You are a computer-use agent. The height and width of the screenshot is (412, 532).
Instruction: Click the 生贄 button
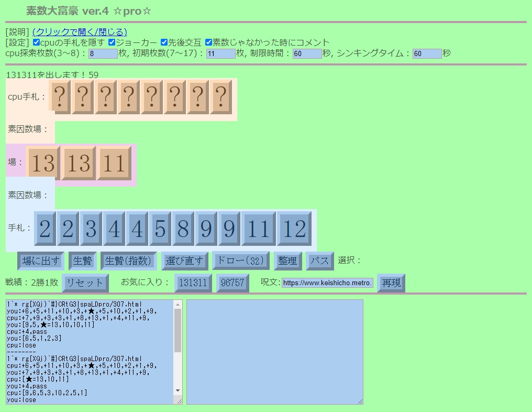82,261
